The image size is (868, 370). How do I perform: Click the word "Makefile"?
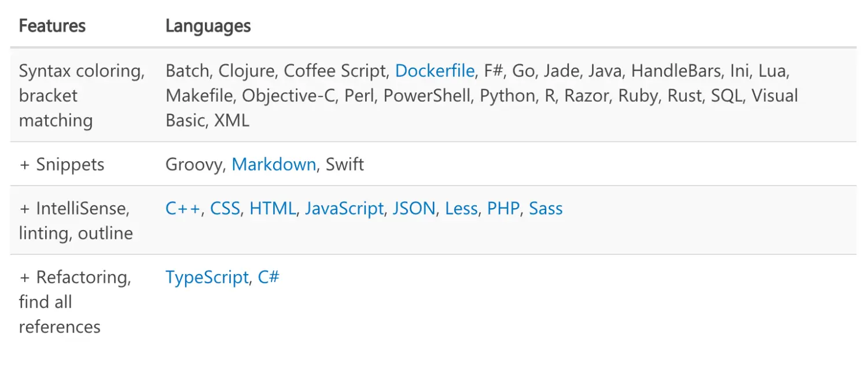199,96
